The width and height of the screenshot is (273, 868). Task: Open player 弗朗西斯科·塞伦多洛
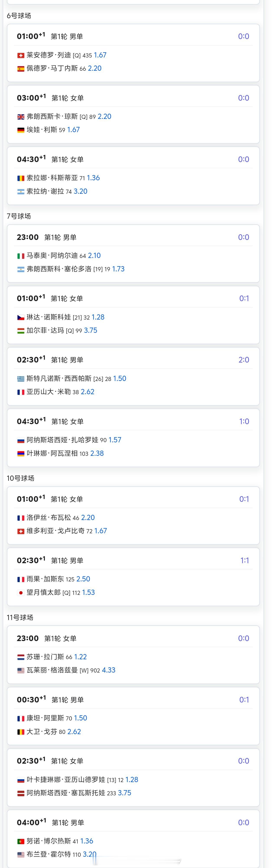tap(59, 269)
